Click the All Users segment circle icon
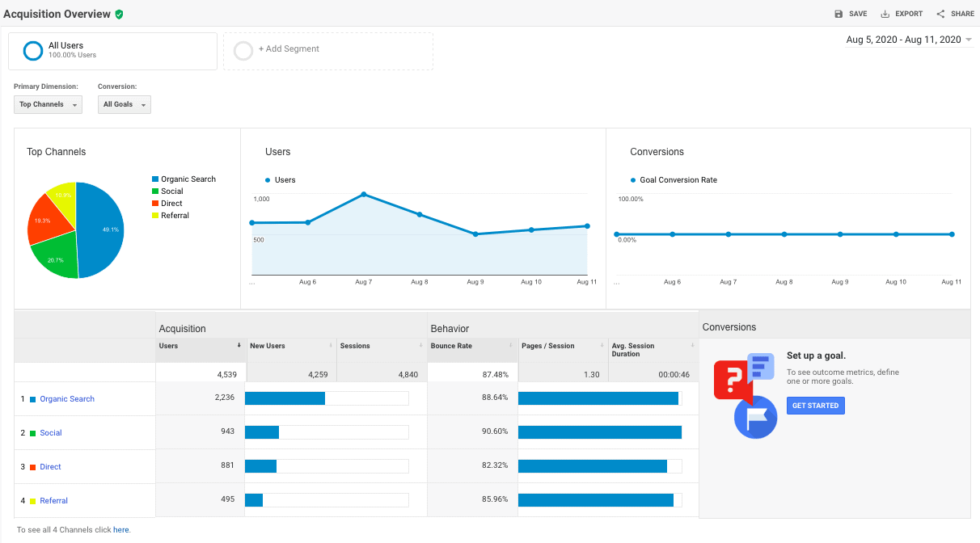 33,51
